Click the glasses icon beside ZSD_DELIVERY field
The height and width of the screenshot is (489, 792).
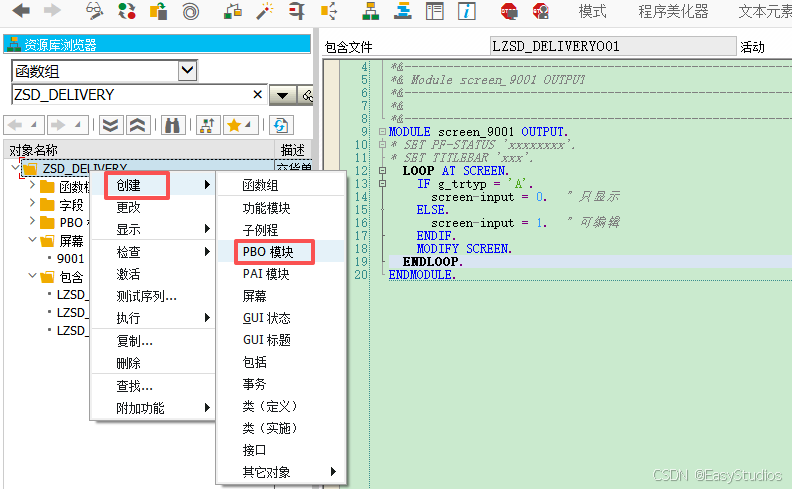tap(306, 95)
